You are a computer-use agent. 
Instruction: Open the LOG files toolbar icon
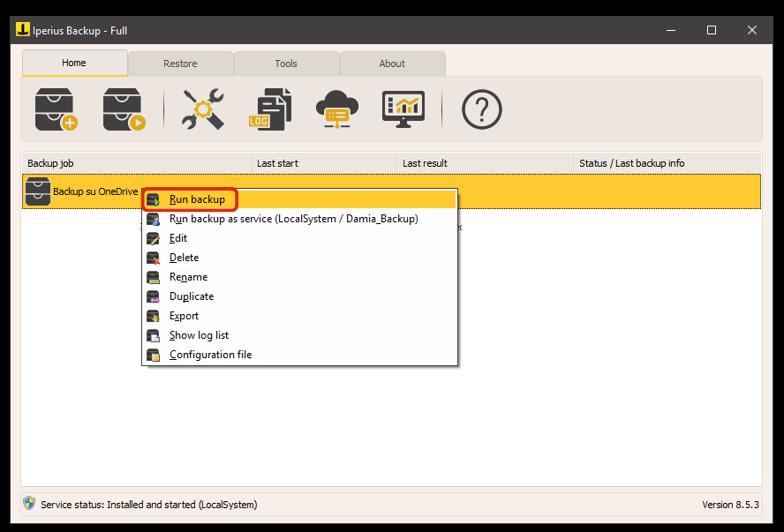click(x=270, y=109)
